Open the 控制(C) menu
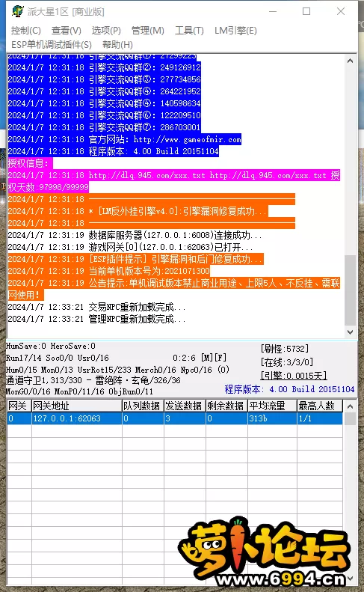The image size is (364, 592). (x=26, y=31)
